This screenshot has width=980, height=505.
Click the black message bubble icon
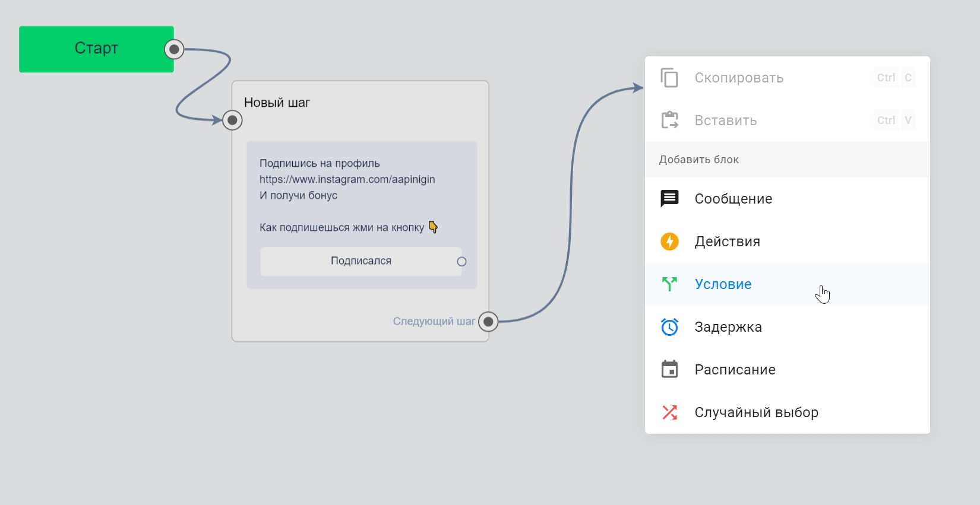669,199
